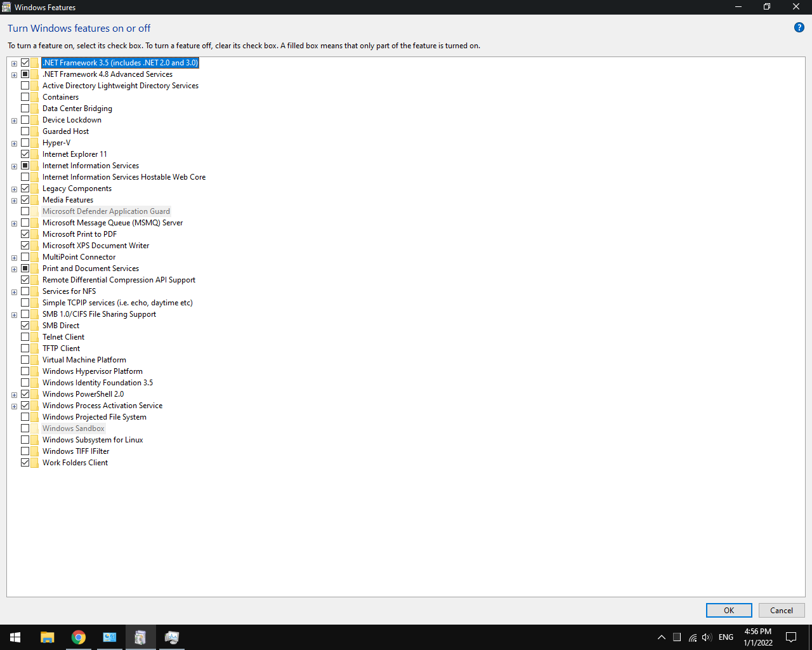Select Microsoft Defender Application Guard row

(106, 211)
